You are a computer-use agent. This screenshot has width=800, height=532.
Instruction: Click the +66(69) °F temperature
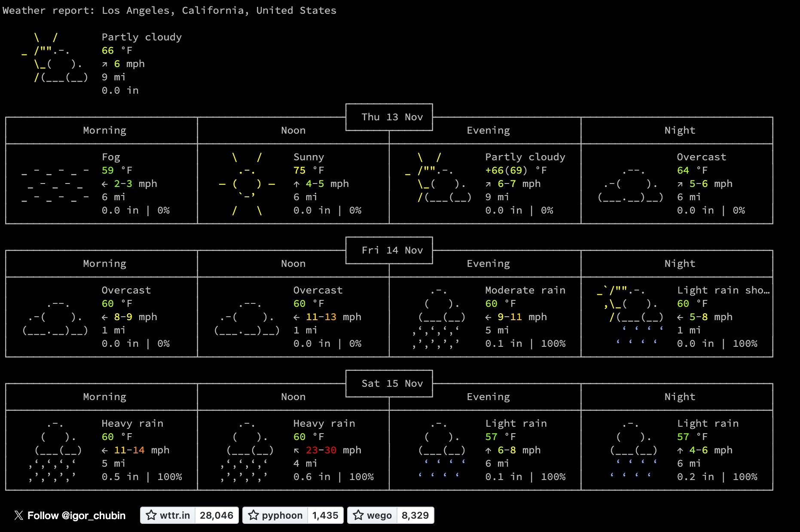[x=516, y=170]
